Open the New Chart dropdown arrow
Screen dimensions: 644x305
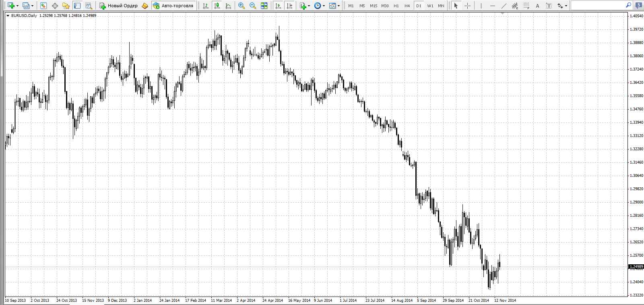(17, 6)
